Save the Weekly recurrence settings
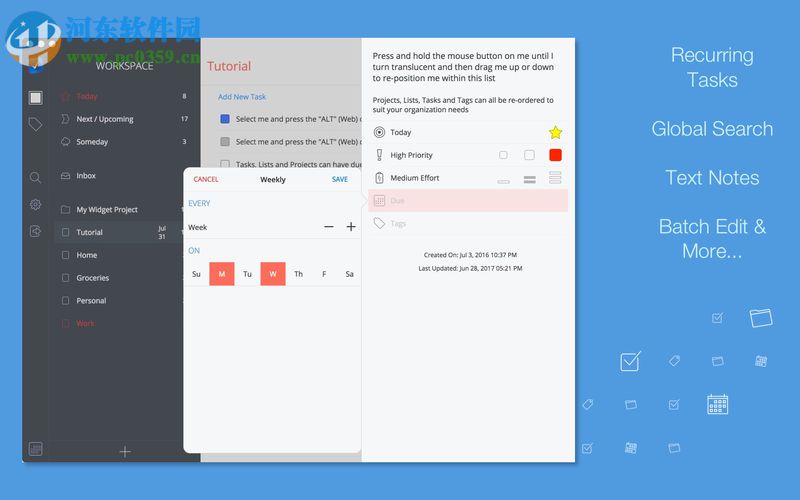 340,179
